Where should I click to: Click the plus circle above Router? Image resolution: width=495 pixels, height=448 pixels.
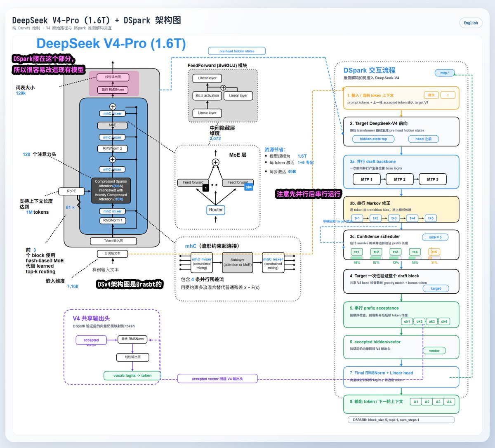[216, 162]
